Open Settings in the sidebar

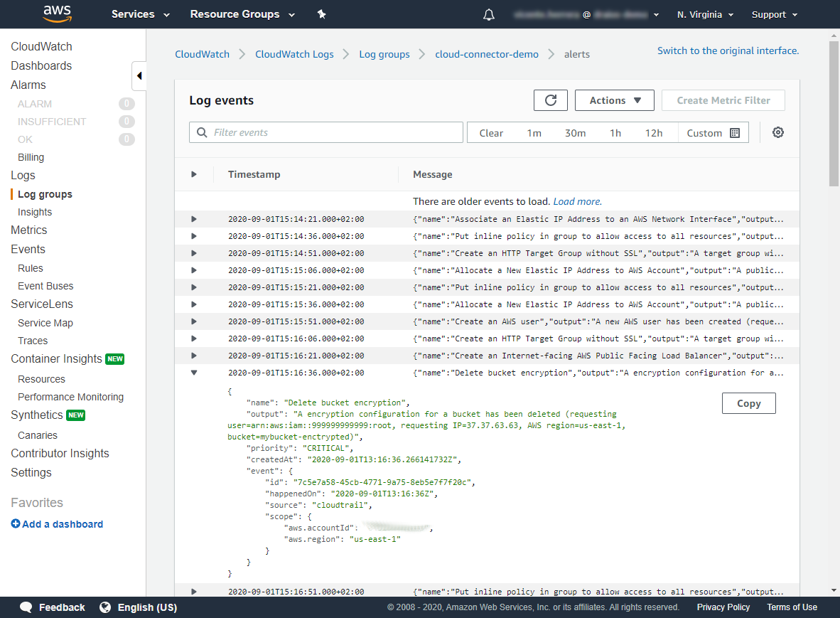click(31, 473)
